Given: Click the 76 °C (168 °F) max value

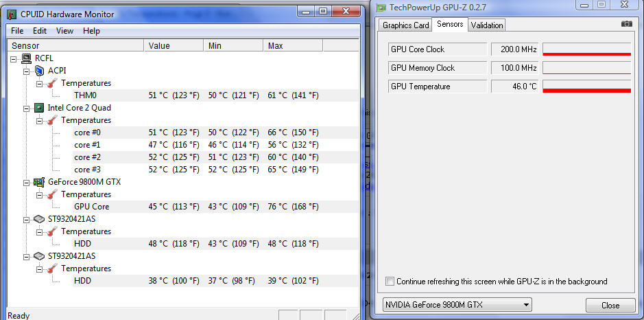Looking at the screenshot, I should coord(293,207).
